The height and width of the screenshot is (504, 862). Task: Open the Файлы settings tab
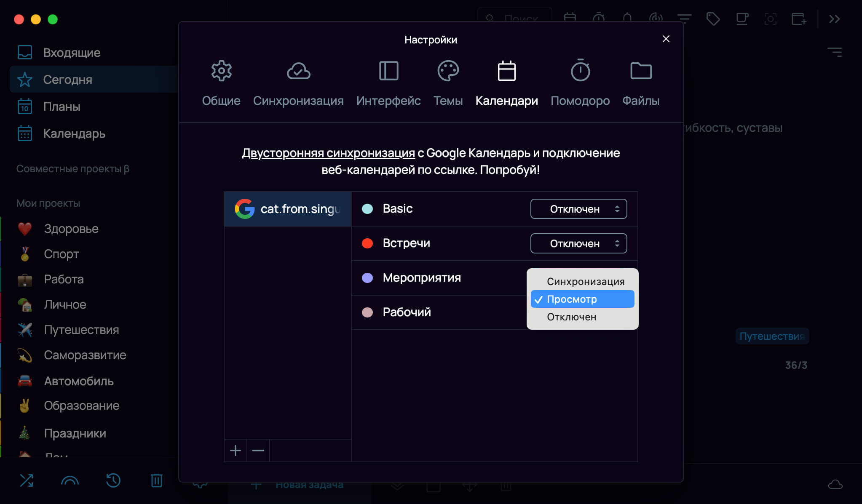tap(641, 83)
